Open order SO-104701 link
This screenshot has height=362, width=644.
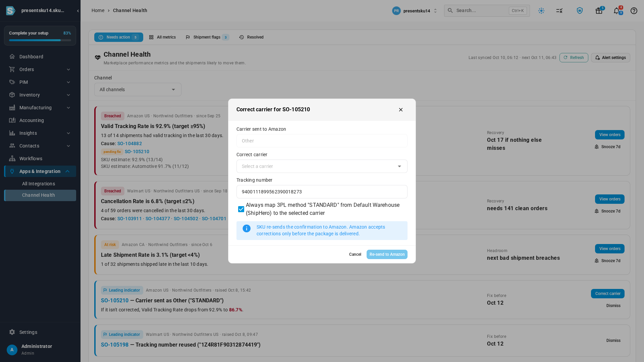pos(214,219)
